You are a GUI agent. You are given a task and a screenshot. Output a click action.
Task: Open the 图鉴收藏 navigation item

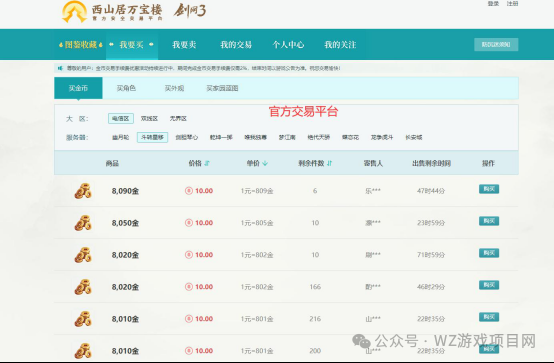81,45
